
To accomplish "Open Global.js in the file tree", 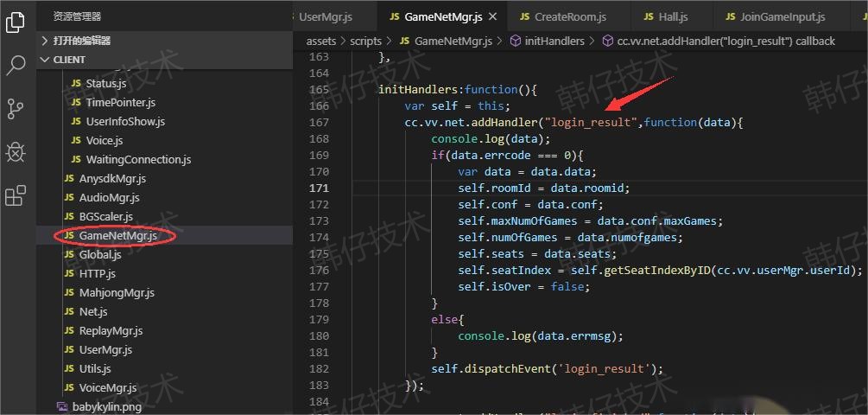I will point(164,254).
